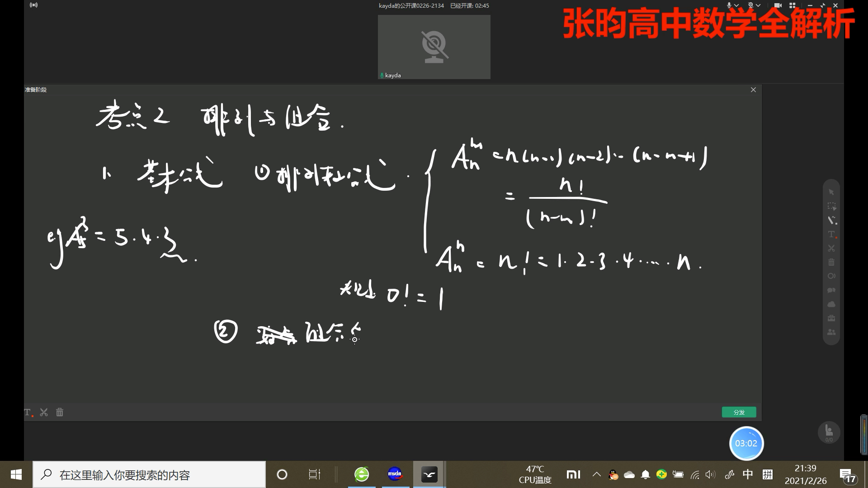Open the toolbox icon in right toolbar
Viewport: 868px width, 488px height.
click(x=831, y=318)
